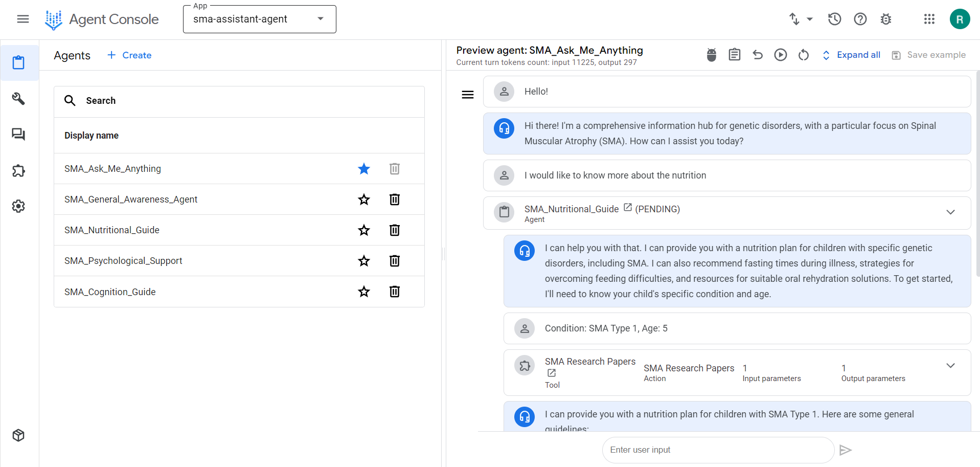Open the sma-assistant-agent app dropdown
980x467 pixels.
(259, 19)
